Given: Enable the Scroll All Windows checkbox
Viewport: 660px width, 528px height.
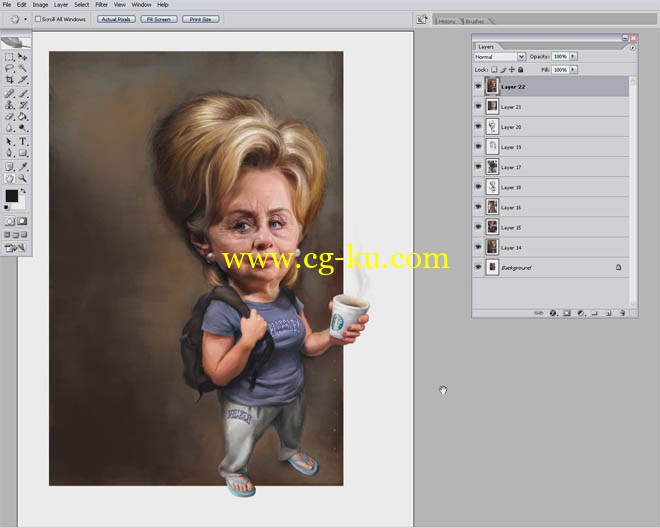Looking at the screenshot, I should tap(38, 19).
